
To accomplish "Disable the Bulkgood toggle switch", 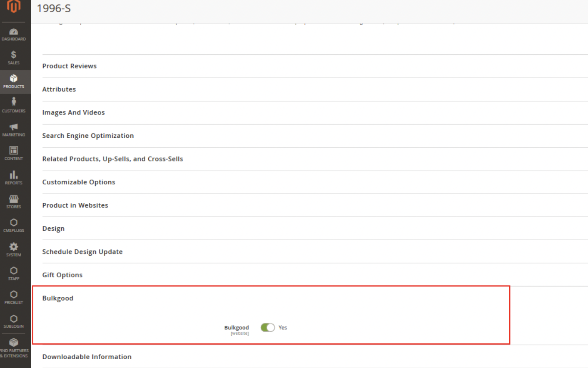I will pyautogui.click(x=267, y=328).
